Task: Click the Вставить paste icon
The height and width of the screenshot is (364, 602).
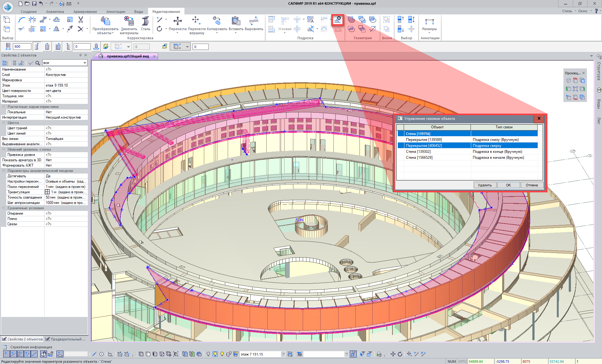Action: [x=236, y=21]
